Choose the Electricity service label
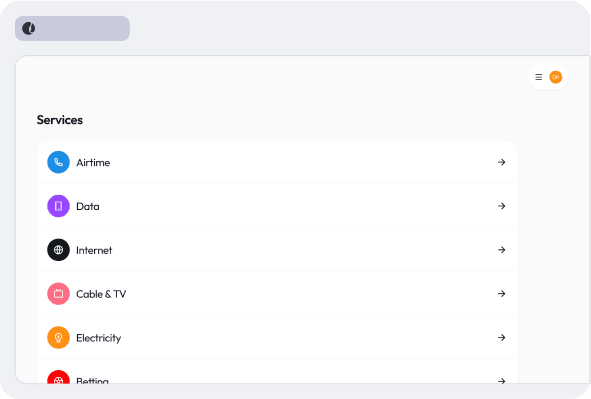 (99, 338)
